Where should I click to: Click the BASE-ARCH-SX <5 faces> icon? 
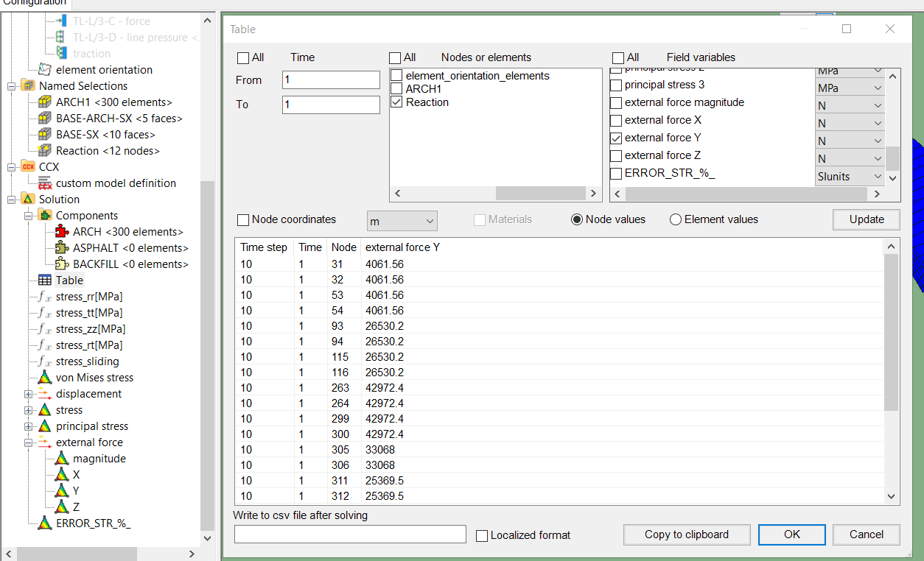click(x=45, y=119)
